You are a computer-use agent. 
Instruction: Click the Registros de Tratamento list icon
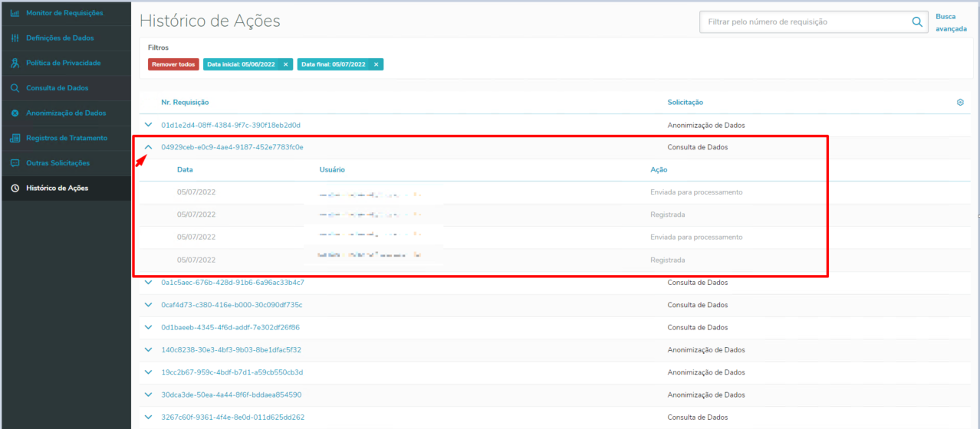pos(15,138)
